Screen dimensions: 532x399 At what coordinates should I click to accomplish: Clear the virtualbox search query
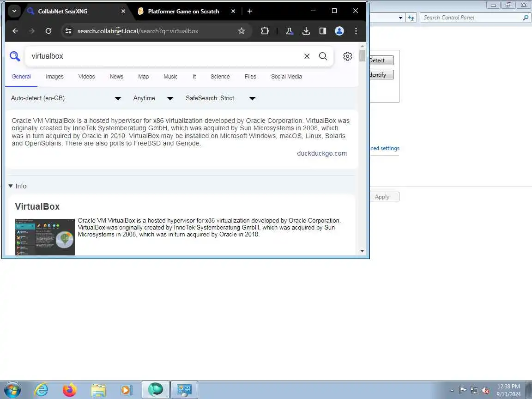click(x=307, y=56)
